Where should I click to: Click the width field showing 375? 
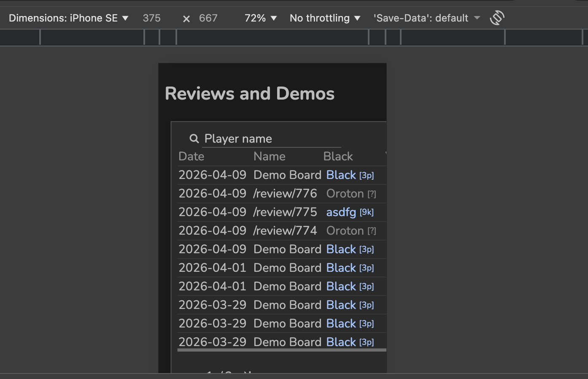[151, 18]
